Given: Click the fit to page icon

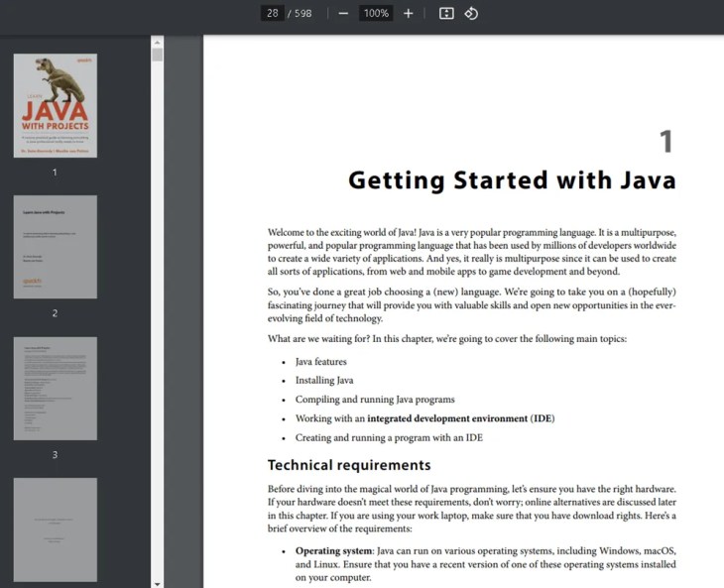Looking at the screenshot, I should tap(446, 13).
